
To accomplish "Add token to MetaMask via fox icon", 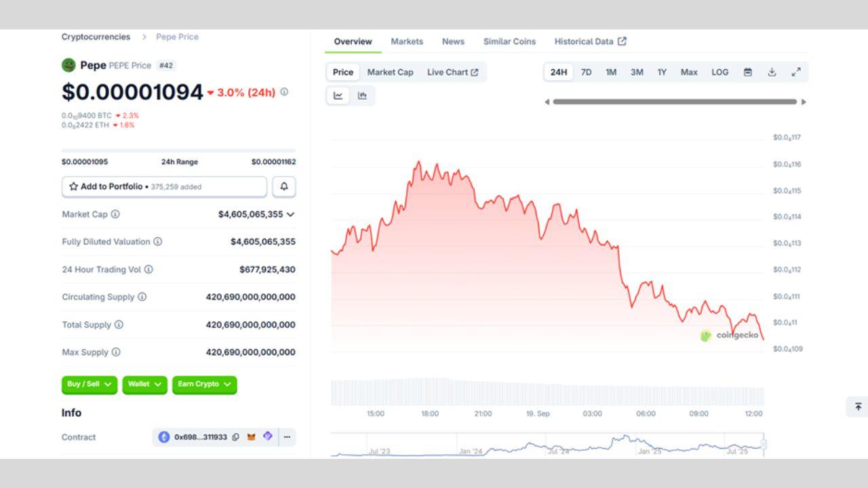I will pyautogui.click(x=252, y=437).
